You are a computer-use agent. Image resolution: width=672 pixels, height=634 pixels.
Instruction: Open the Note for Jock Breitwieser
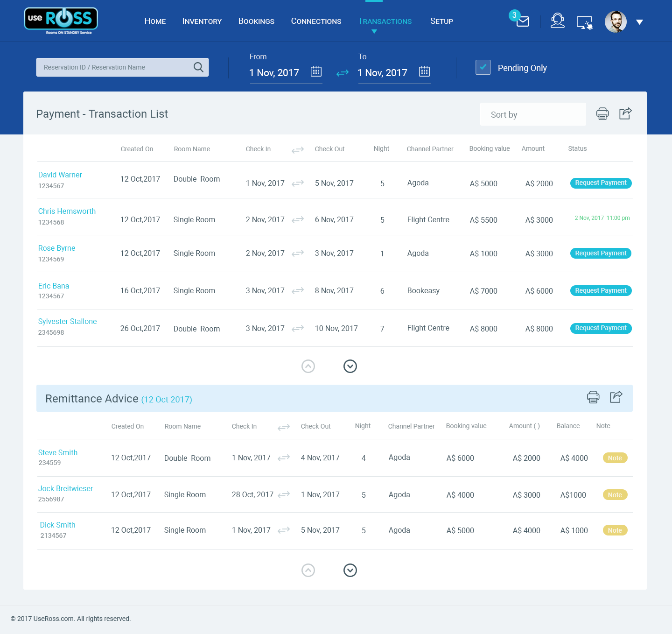(x=615, y=495)
